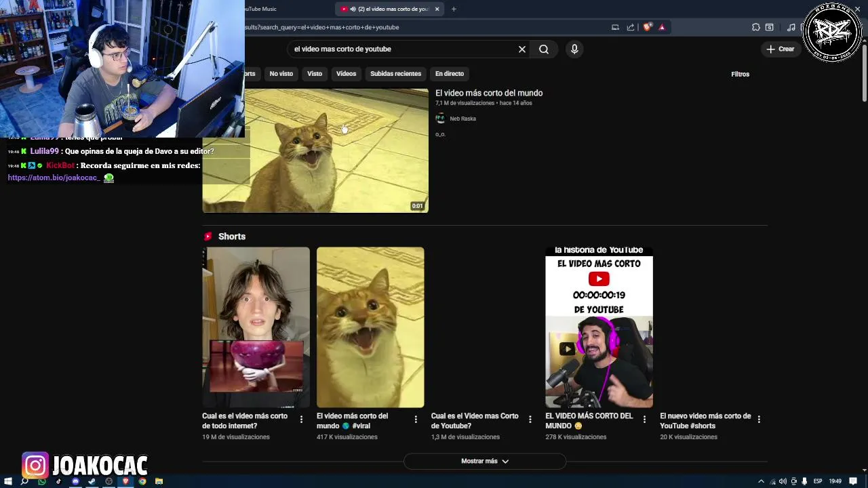Open options for "El video más corto del mundo #viral"
868x488 pixels.
click(x=416, y=420)
